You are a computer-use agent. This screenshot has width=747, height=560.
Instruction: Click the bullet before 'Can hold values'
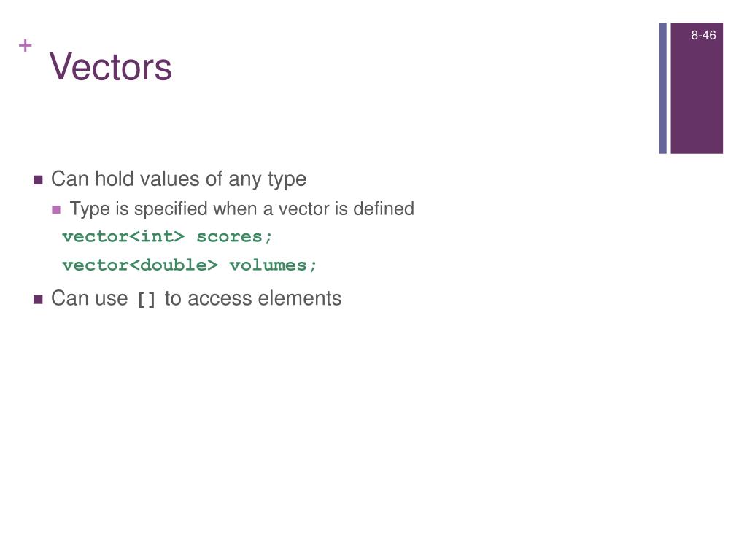(x=38, y=180)
